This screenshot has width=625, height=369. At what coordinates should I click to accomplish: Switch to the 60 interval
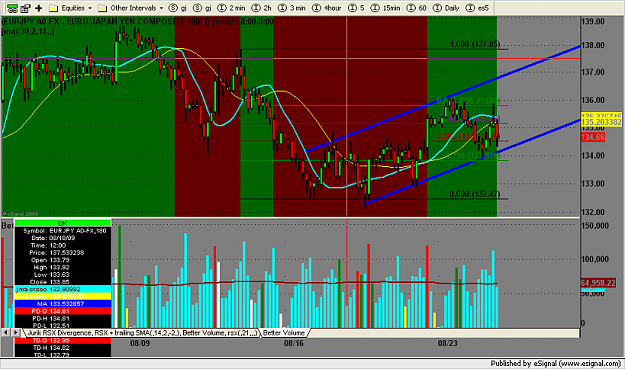click(416, 8)
